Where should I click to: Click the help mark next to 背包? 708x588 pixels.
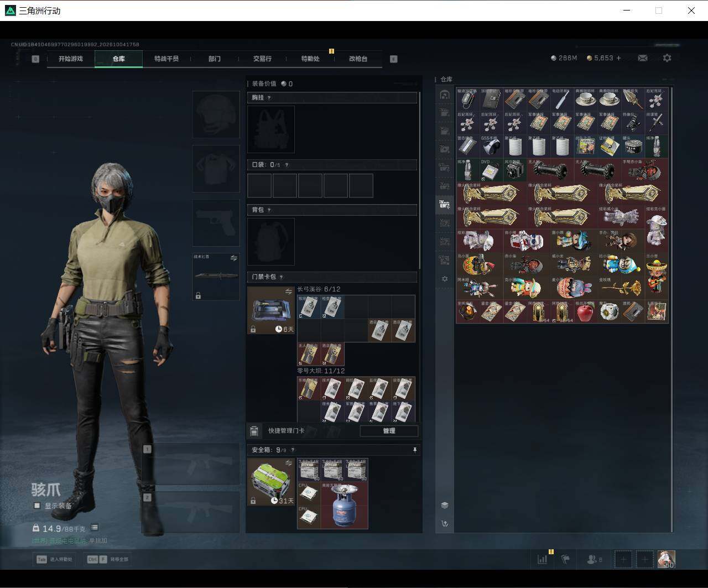tap(269, 210)
